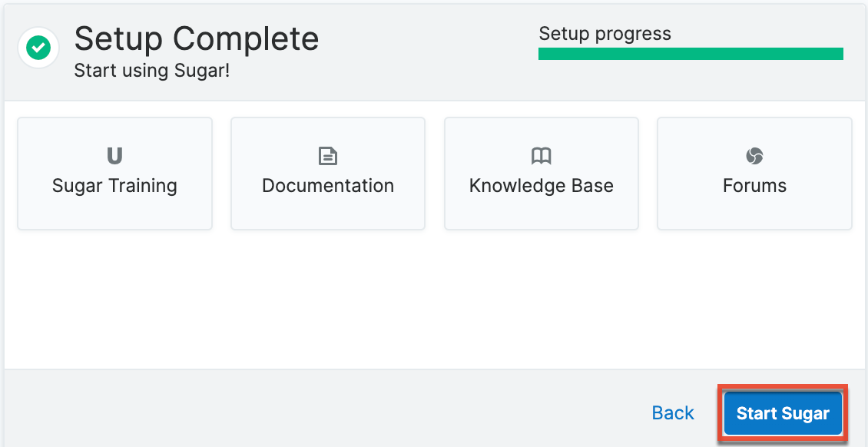Select the Documentation page icon
Screen dimensions: 868x447
(x=328, y=154)
